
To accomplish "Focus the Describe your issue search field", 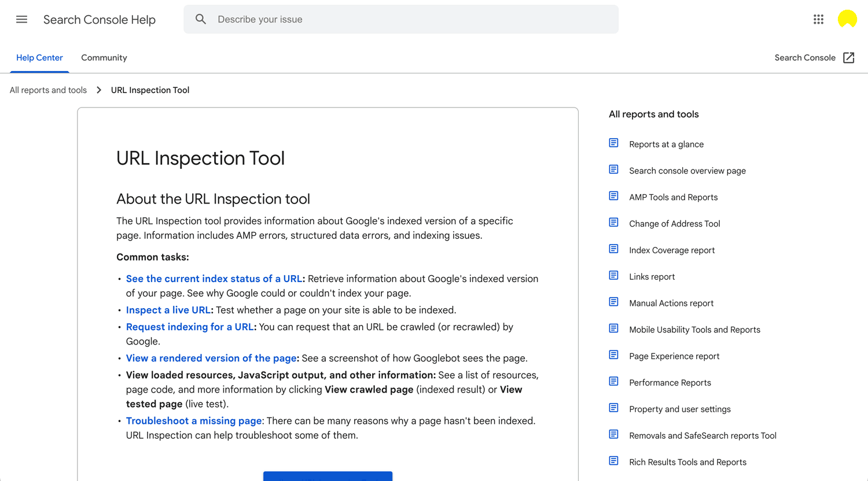I will point(401,19).
